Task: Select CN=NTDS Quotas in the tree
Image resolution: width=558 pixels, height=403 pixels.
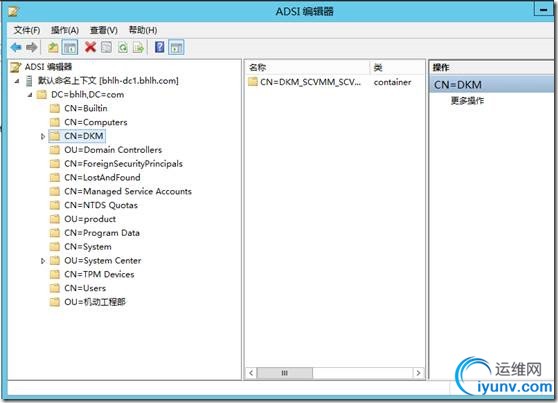Action: click(101, 205)
